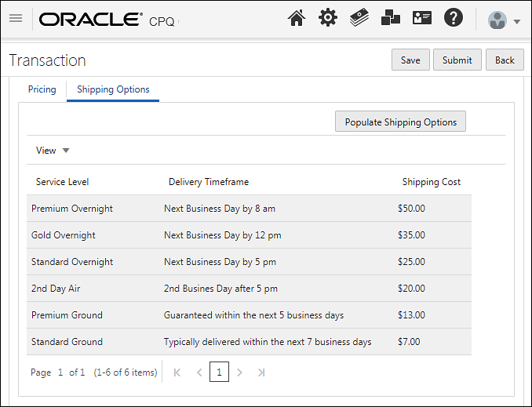
Task: Click 'Next Business Day by 5 pm'
Action: (220, 262)
